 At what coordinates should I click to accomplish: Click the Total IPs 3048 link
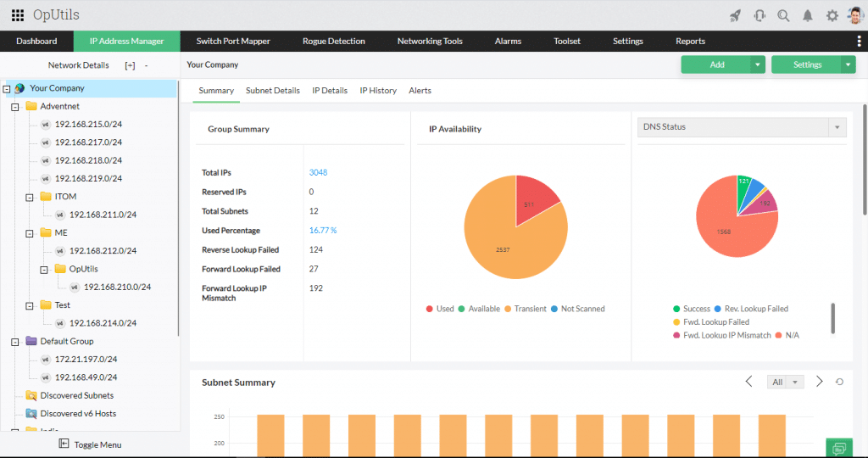click(319, 172)
